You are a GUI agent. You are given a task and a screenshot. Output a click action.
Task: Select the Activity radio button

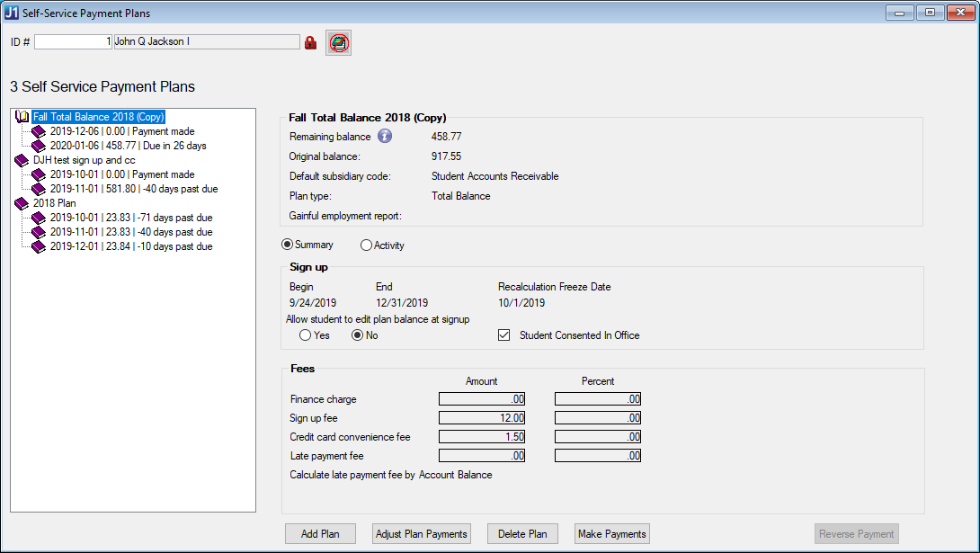point(366,245)
